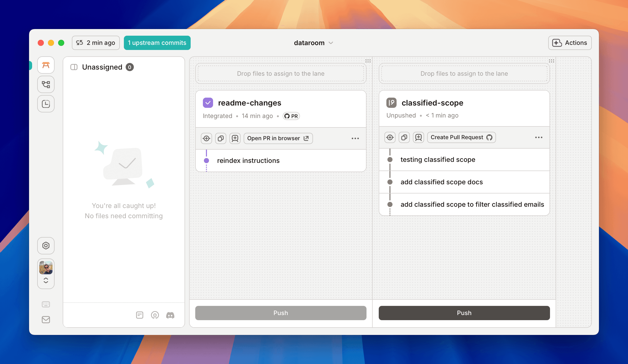
Task: Click target icon in classified-scope toolbar
Action: 390,137
